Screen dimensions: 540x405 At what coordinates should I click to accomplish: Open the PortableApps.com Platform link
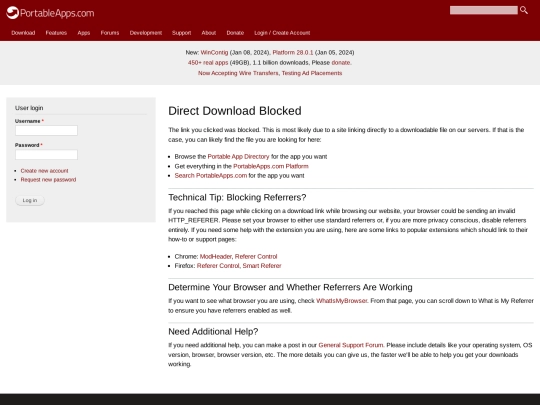pyautogui.click(x=271, y=166)
